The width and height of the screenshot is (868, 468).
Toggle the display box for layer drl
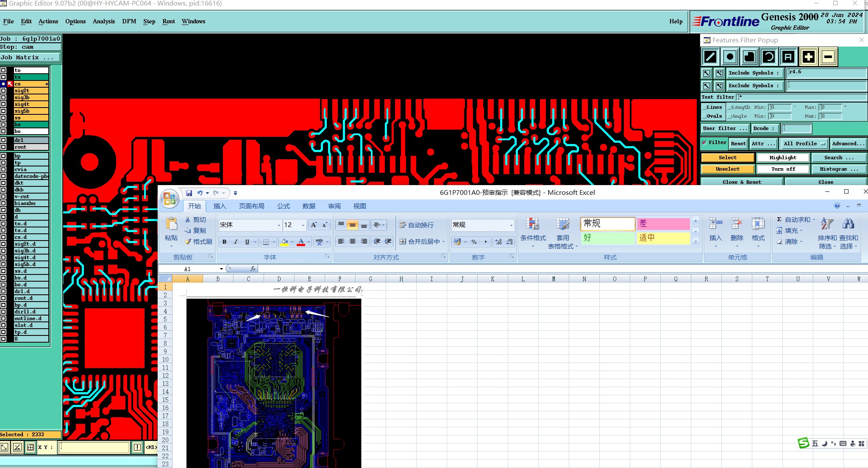tap(3, 140)
